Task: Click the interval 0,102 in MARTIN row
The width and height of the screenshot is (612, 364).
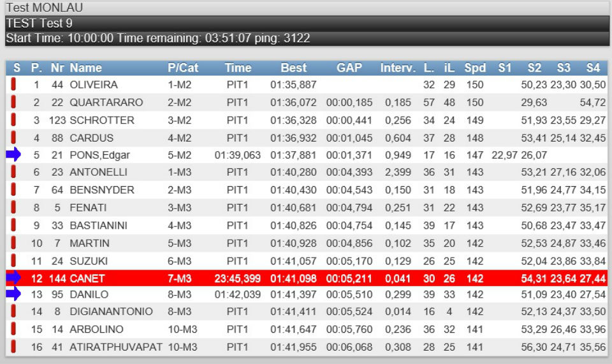Action: click(x=398, y=243)
